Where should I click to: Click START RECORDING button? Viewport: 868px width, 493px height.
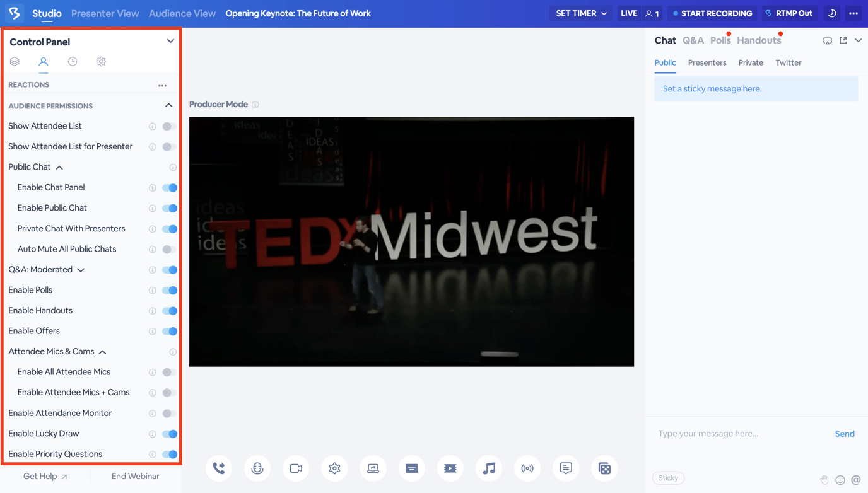(712, 13)
